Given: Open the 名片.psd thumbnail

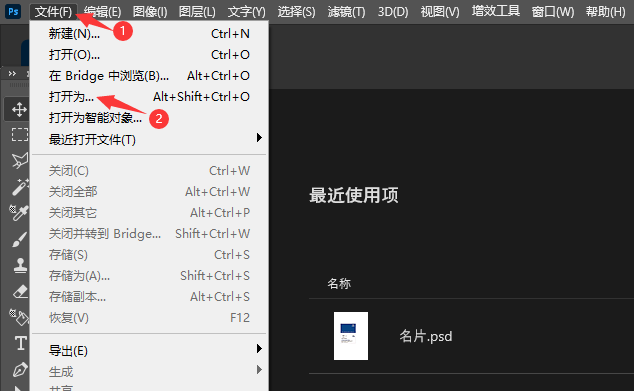Looking at the screenshot, I should [x=351, y=336].
